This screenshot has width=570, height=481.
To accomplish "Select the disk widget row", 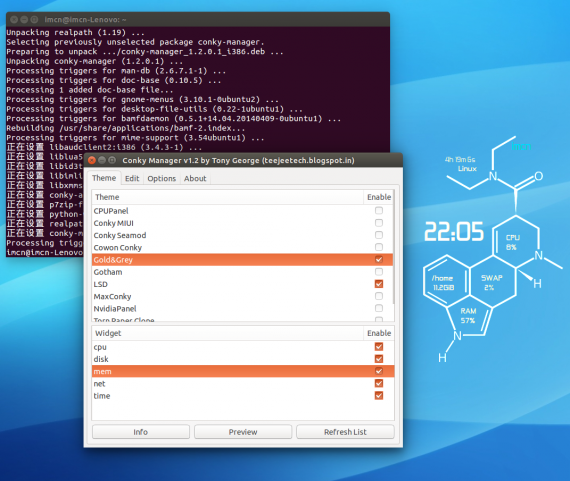I will [243, 359].
